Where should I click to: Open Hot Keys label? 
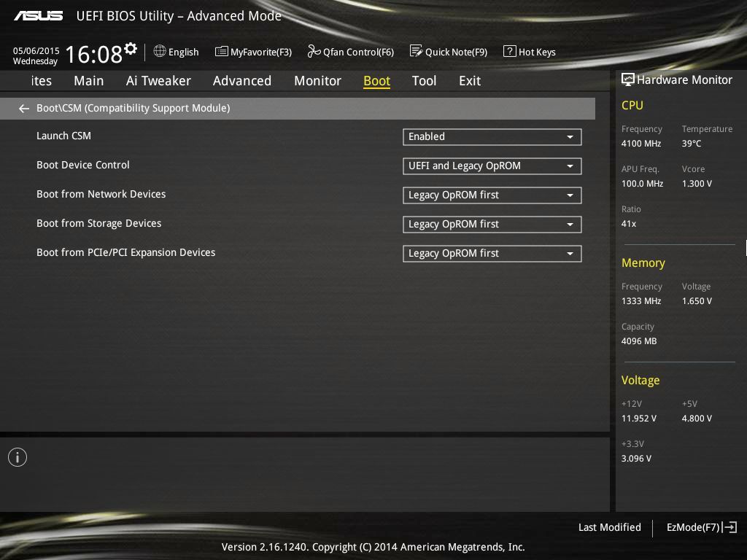(x=537, y=52)
